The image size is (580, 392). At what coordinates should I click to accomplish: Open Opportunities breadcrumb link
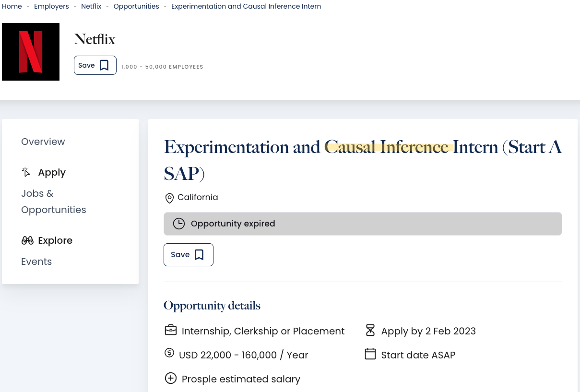pyautogui.click(x=136, y=6)
